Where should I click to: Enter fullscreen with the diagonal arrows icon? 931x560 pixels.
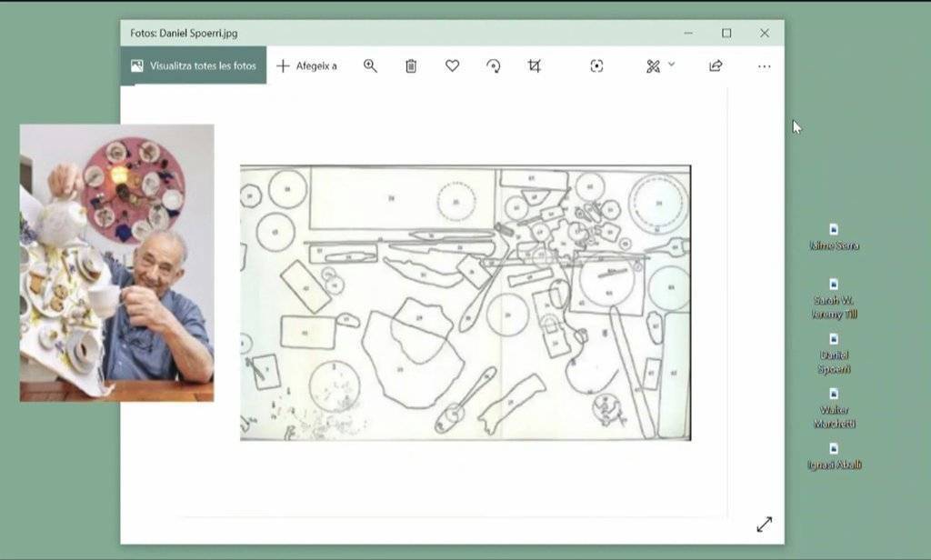(764, 525)
